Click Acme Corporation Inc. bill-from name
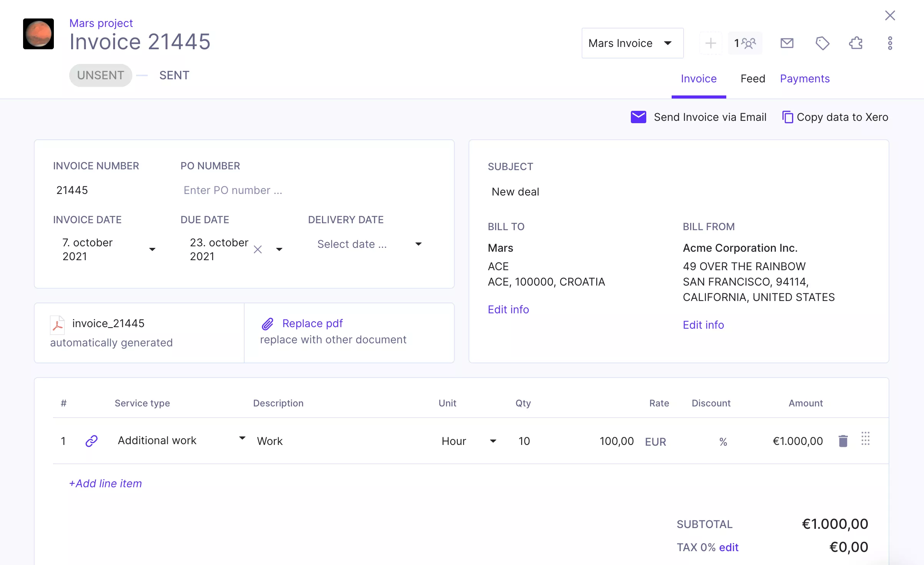 (x=740, y=248)
